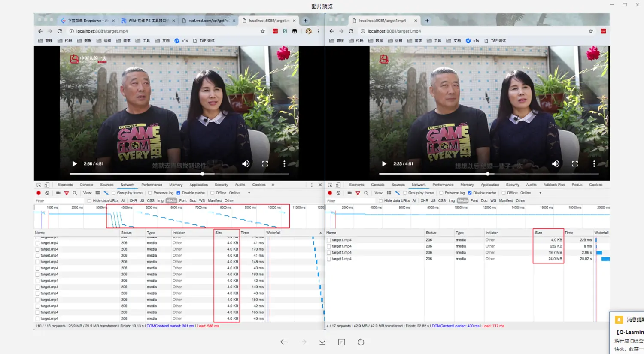Enter fullscreen on the right video
Screen dimensions: 644x354
tap(575, 163)
